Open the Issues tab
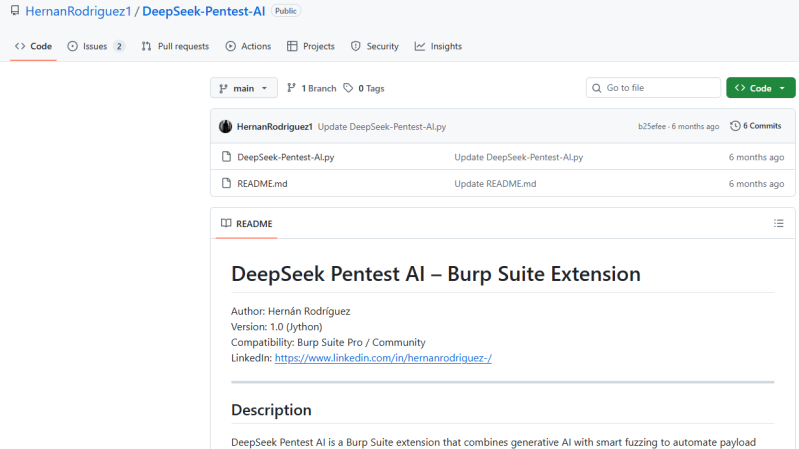799x449 pixels. (95, 46)
